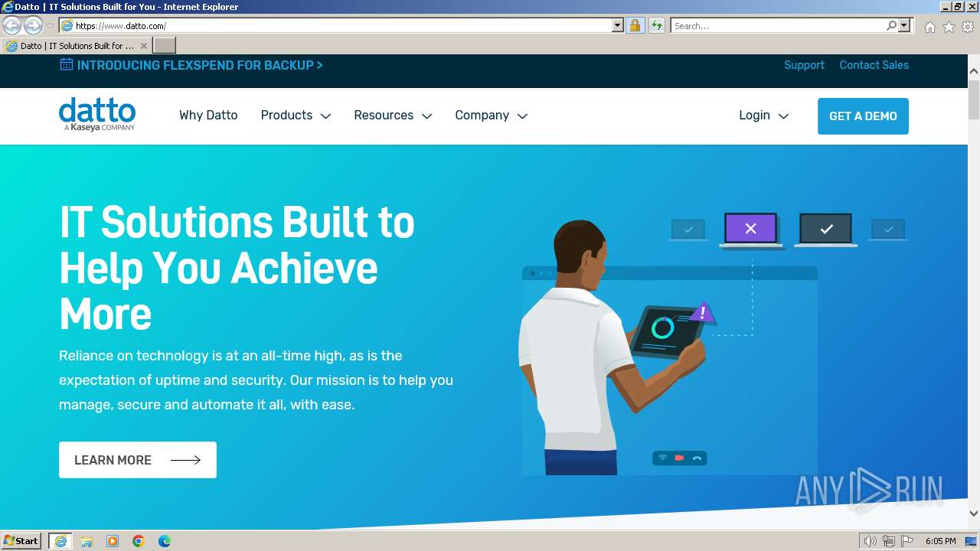The width and height of the screenshot is (980, 551).
Task: Click the IE Forward arrow button
Action: 33,26
